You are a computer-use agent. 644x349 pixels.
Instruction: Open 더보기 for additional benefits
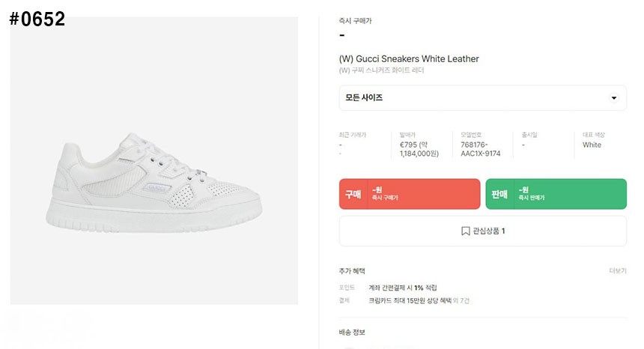[x=617, y=271]
